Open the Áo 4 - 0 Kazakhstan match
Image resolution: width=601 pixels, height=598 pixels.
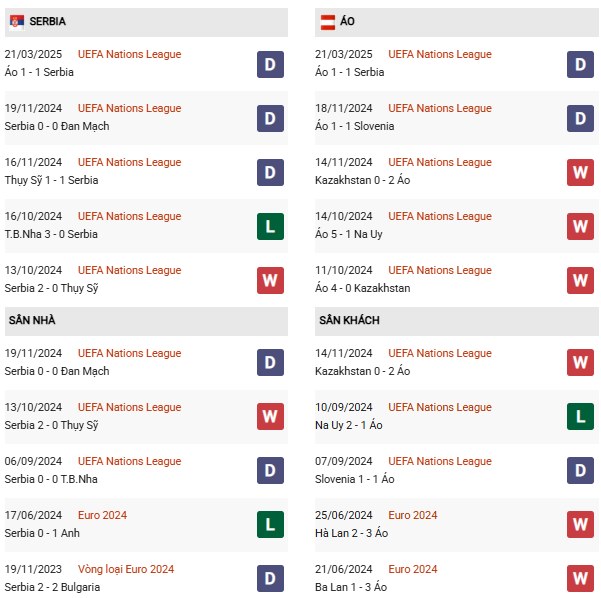pyautogui.click(x=363, y=288)
